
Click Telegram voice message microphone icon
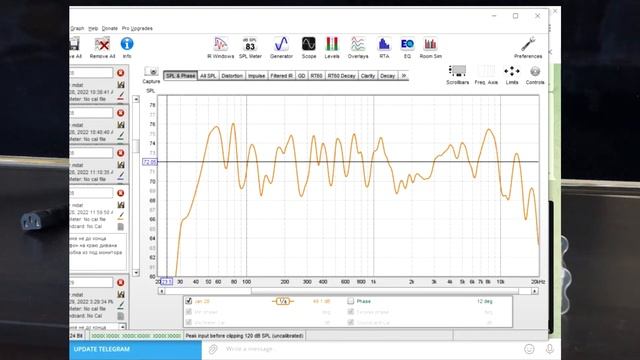click(550, 349)
